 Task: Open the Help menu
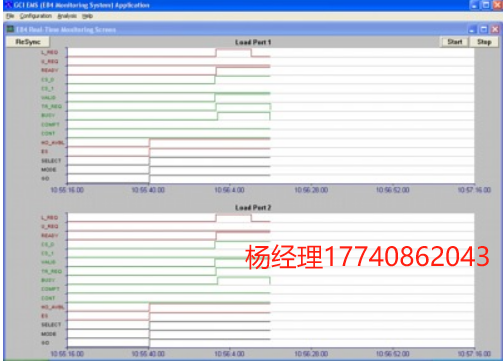tap(87, 16)
